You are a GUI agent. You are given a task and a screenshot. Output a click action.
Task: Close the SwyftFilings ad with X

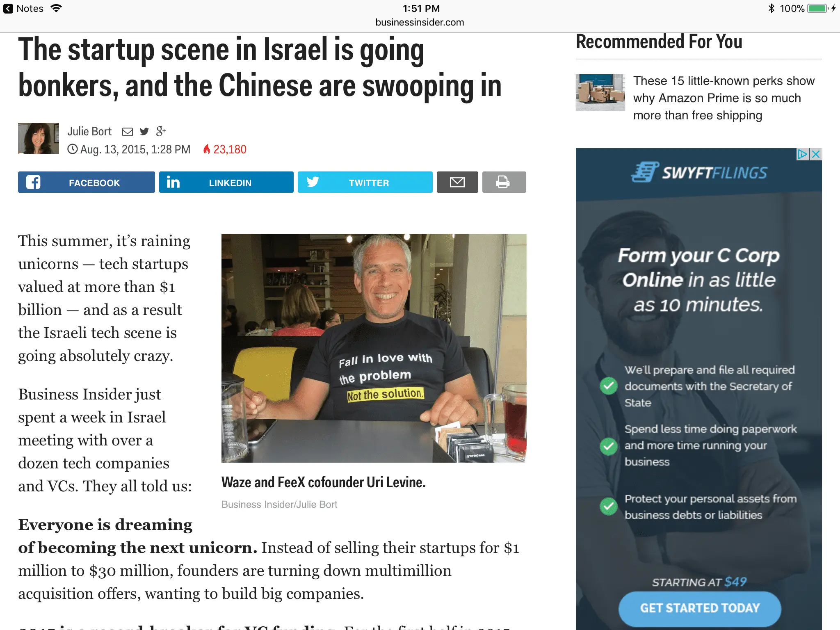(x=816, y=154)
